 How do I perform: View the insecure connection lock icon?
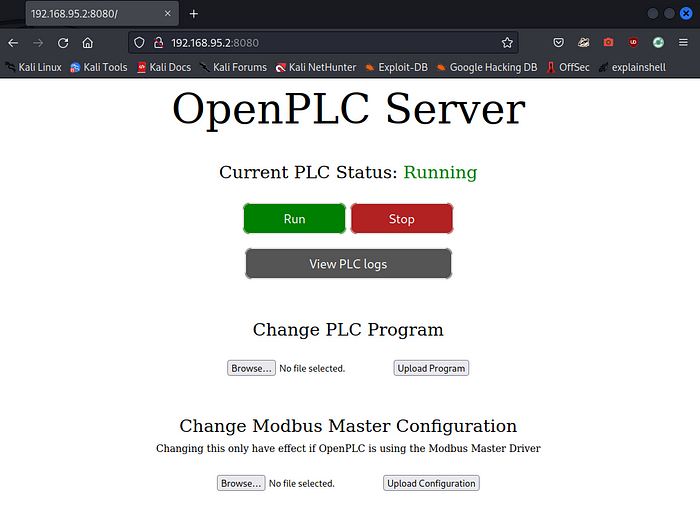pos(158,43)
